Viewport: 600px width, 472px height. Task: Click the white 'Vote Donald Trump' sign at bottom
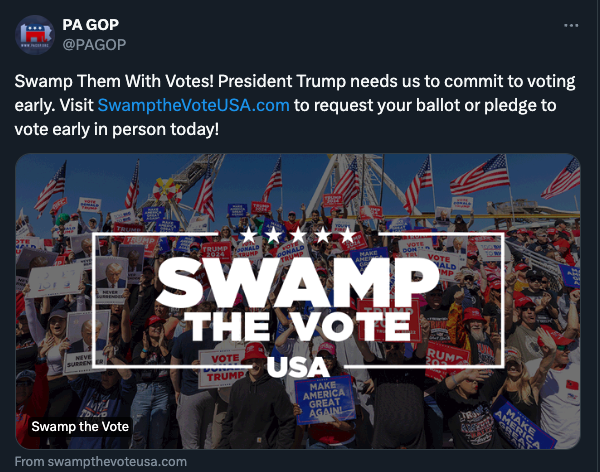pyautogui.click(x=222, y=368)
